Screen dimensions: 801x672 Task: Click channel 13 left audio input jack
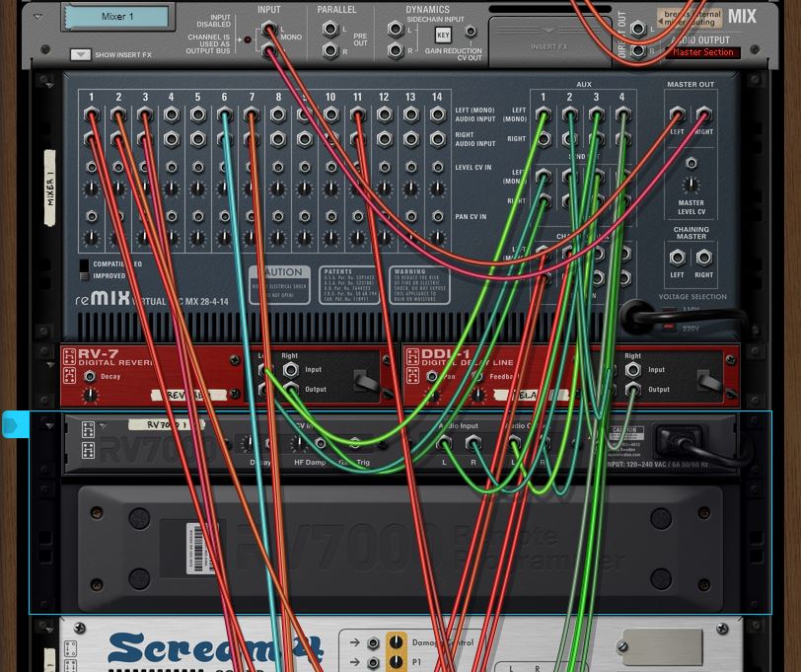410,114
